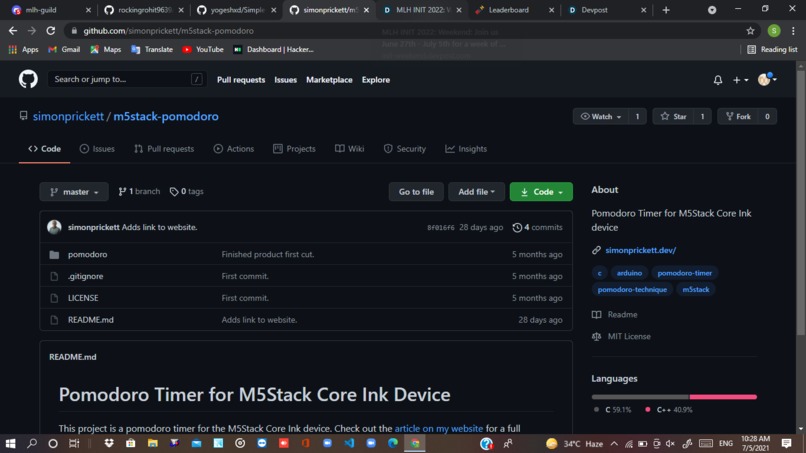Viewport: 806px width, 453px height.
Task: Open VS Code from taskbar
Action: coord(350,443)
